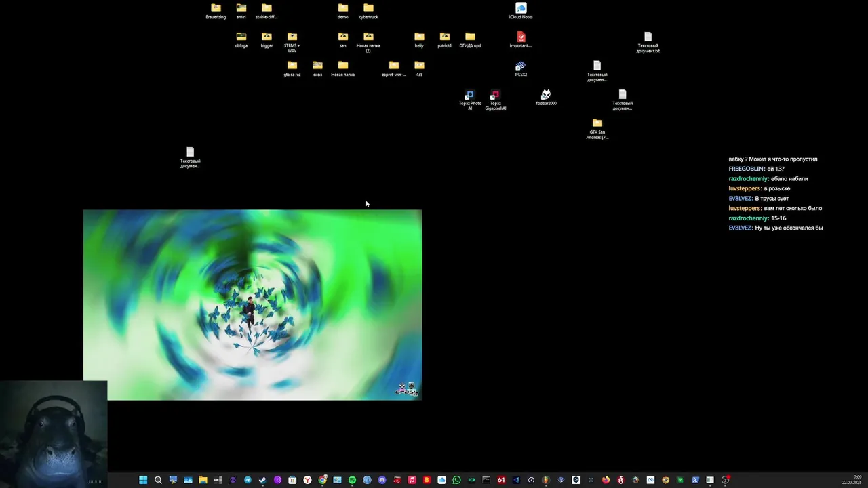The height and width of the screenshot is (488, 868).
Task: Select the demo folder
Action: coord(343,12)
